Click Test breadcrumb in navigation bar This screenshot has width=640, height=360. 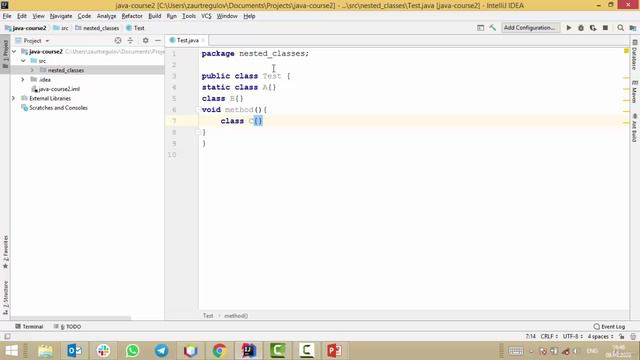pos(135,28)
